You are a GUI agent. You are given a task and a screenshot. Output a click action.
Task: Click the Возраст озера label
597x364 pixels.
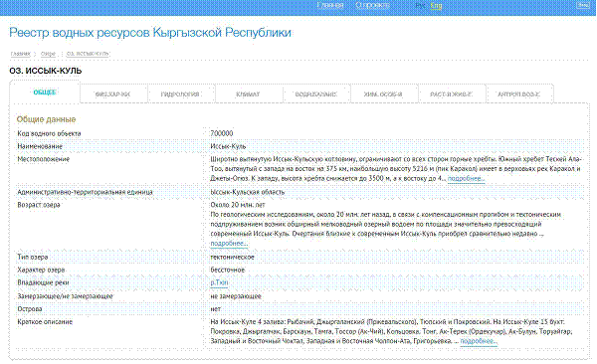(x=39, y=205)
